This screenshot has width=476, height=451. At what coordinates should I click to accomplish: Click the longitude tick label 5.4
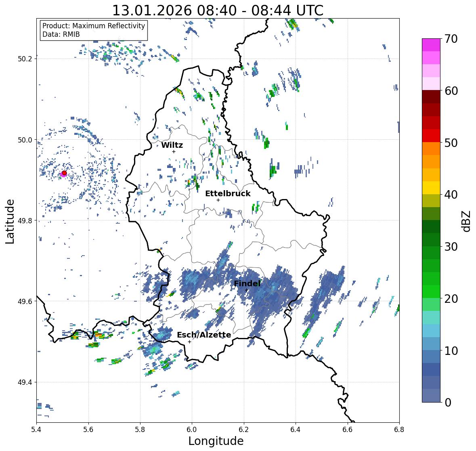pos(36,429)
